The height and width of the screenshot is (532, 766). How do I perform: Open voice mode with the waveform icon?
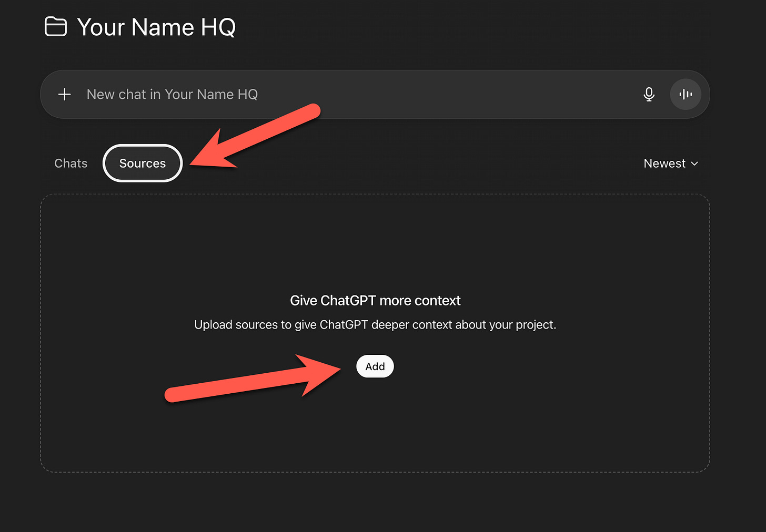(686, 94)
